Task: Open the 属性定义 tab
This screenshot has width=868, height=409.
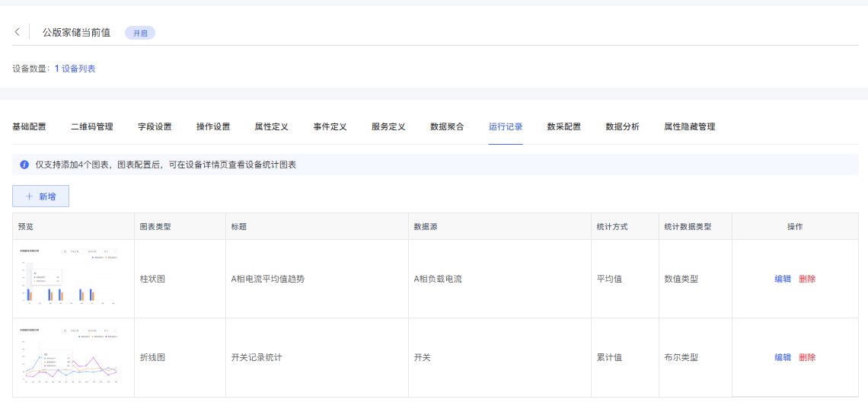Action: coord(271,126)
